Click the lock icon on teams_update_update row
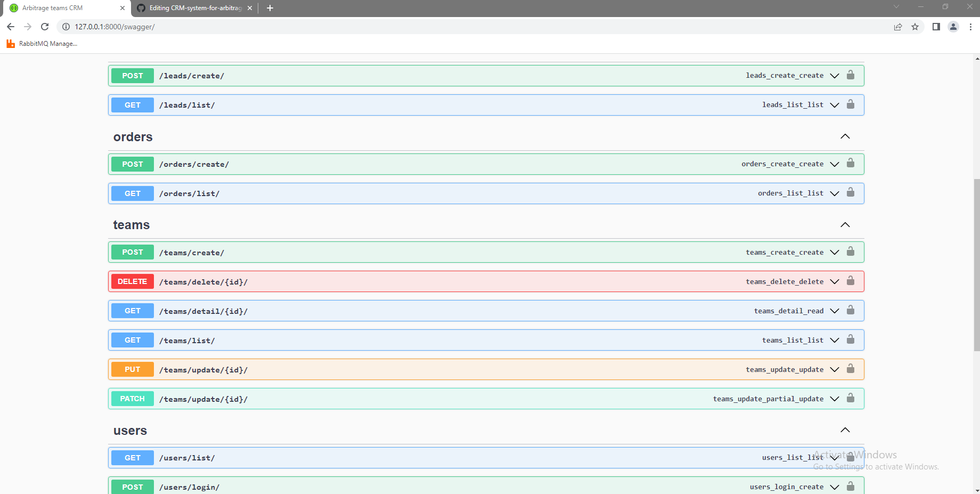The width and height of the screenshot is (980, 494). pos(851,369)
